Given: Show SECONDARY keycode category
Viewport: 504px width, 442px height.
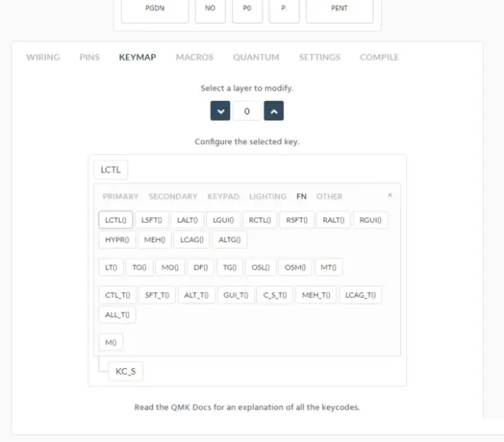Looking at the screenshot, I should 173,196.
